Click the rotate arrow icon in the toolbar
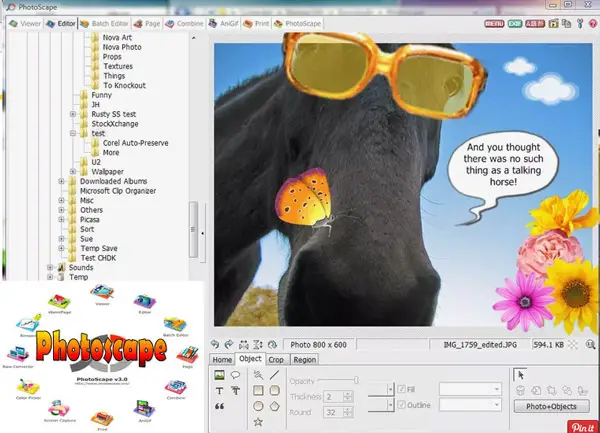This screenshot has height=433, width=600. (272, 344)
